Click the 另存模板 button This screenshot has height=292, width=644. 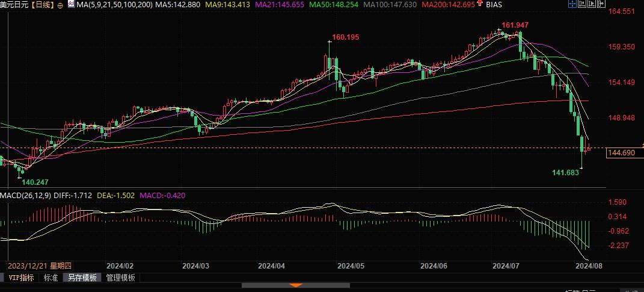(x=82, y=278)
